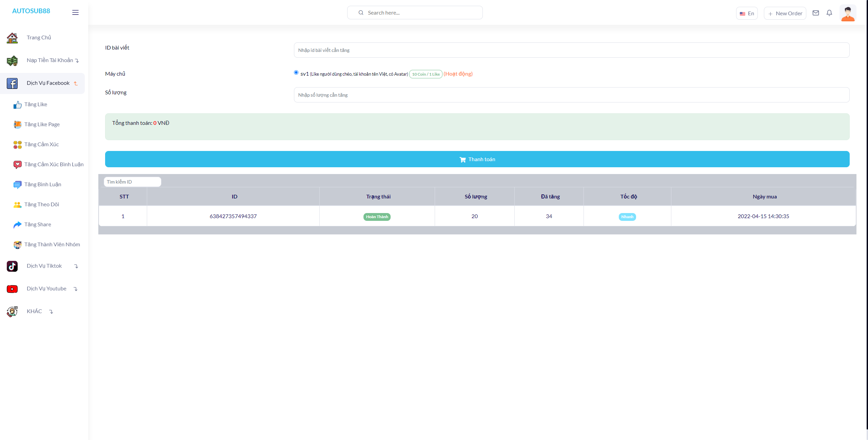Click the Đã tăng value 34 cell

[x=549, y=216]
